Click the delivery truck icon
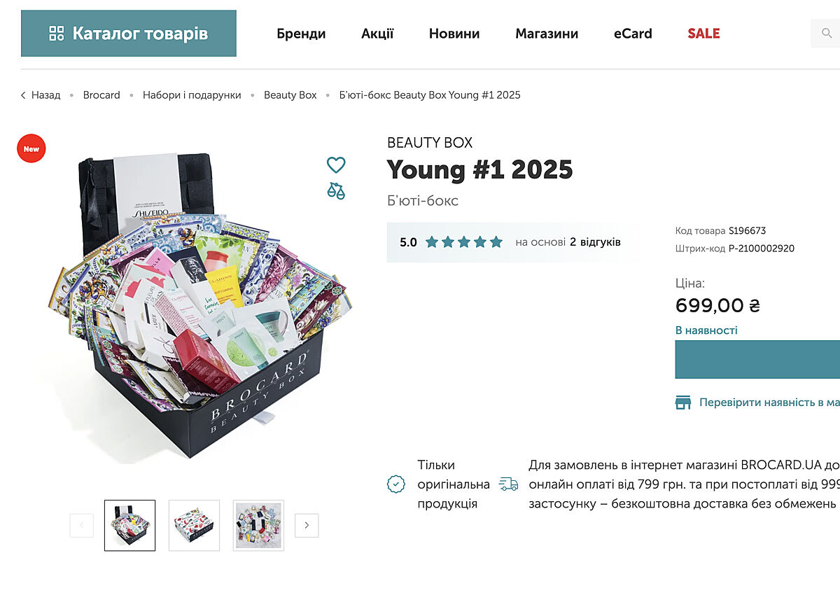The height and width of the screenshot is (616, 840). [x=508, y=484]
